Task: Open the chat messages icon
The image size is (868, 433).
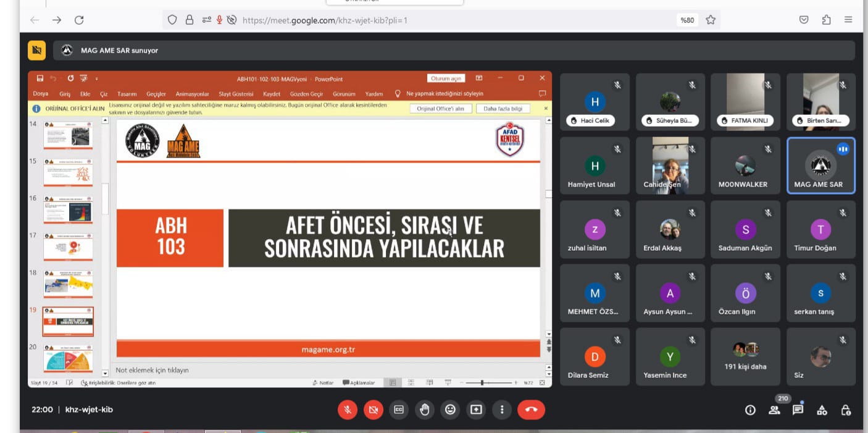Action: click(798, 410)
